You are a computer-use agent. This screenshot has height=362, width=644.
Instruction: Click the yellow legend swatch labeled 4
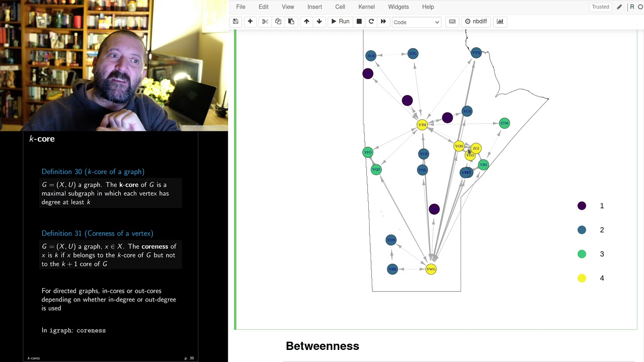coord(582,278)
